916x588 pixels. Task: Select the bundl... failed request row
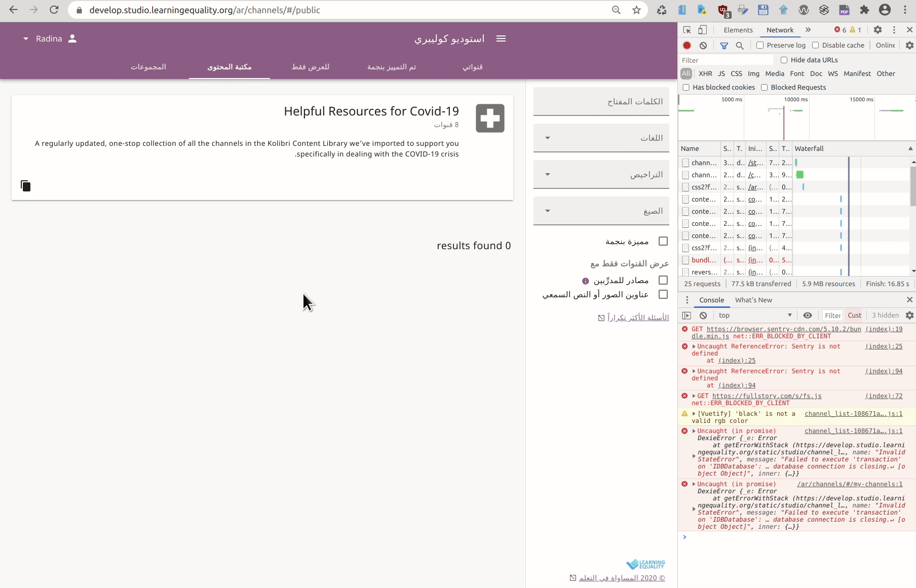point(794,260)
